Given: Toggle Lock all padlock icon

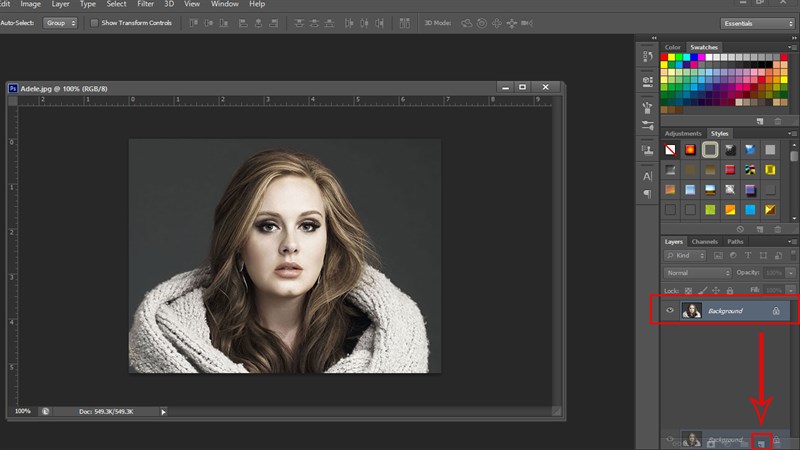Looking at the screenshot, I should point(730,290).
